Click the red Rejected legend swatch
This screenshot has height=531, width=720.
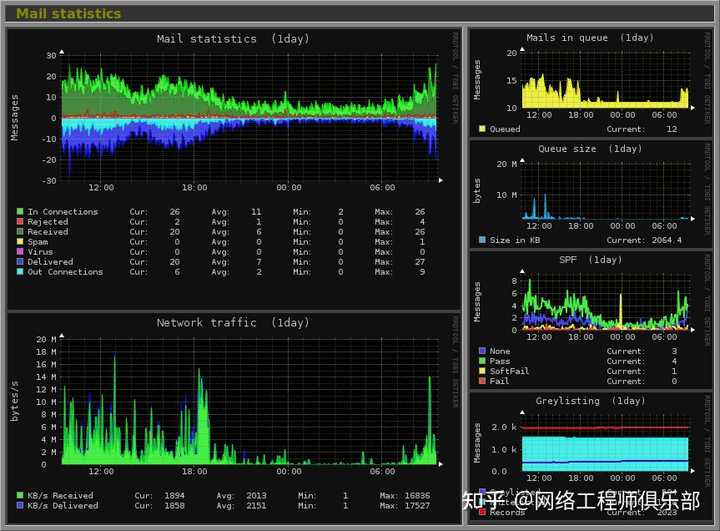click(x=20, y=221)
